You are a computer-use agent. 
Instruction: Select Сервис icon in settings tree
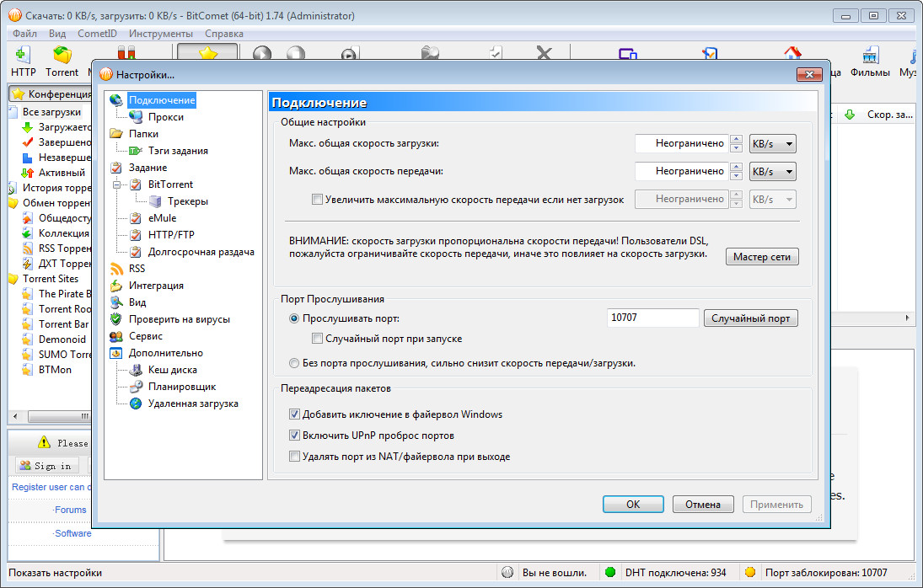point(116,336)
